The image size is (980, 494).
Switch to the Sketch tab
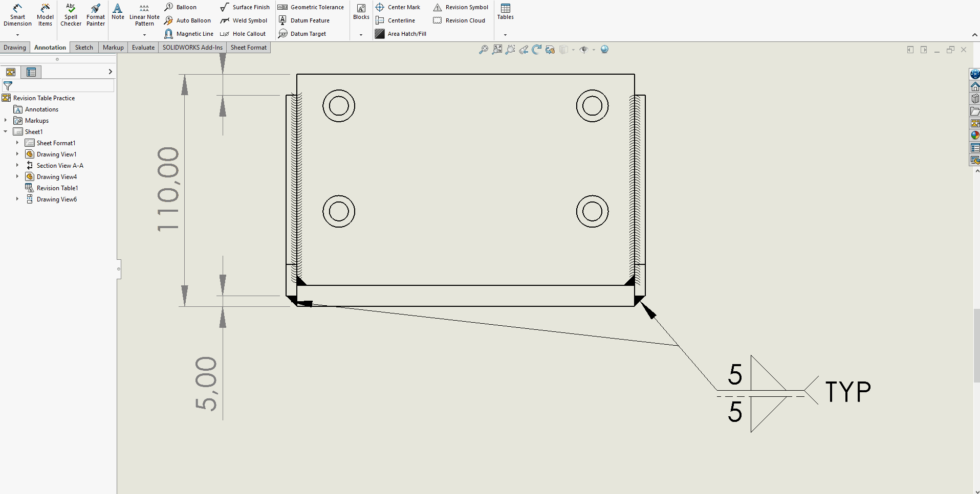click(x=84, y=48)
